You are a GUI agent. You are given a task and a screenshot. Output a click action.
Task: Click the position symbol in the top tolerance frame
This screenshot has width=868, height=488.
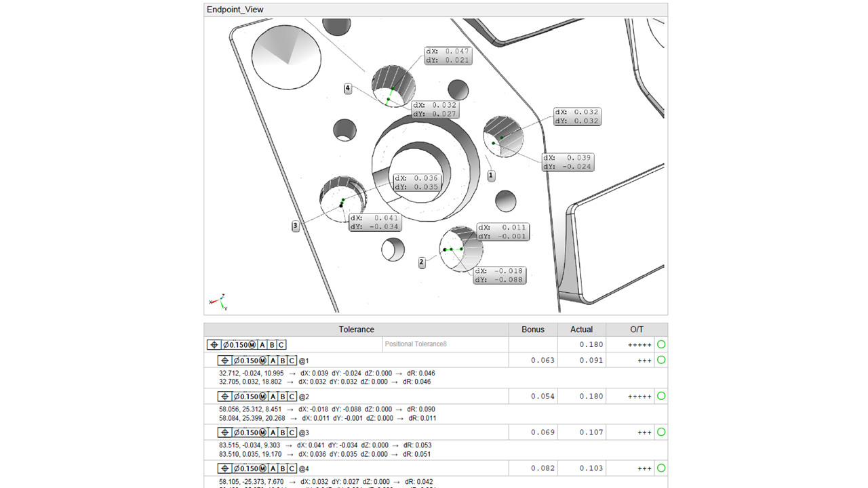[x=214, y=345]
